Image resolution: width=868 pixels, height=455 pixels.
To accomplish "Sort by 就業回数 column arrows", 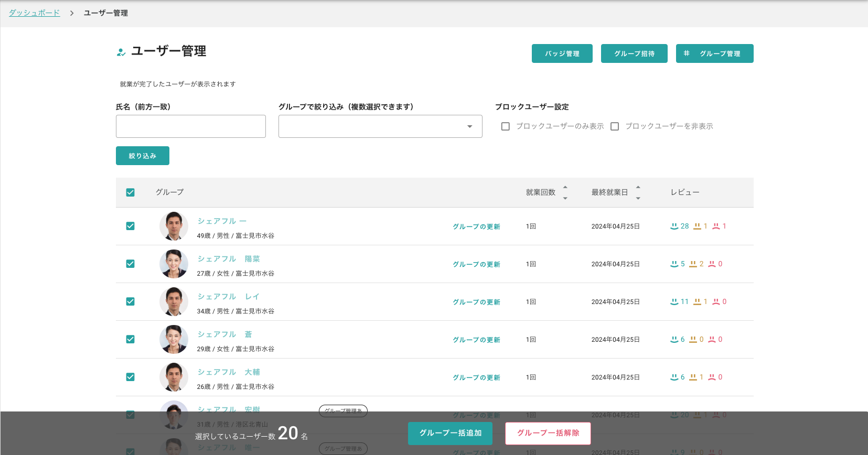I will [x=565, y=192].
